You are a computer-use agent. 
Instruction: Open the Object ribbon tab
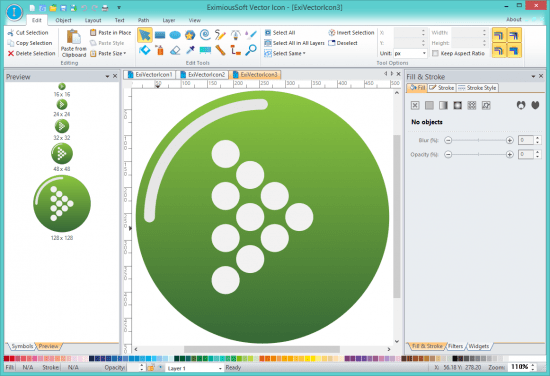[x=63, y=20]
